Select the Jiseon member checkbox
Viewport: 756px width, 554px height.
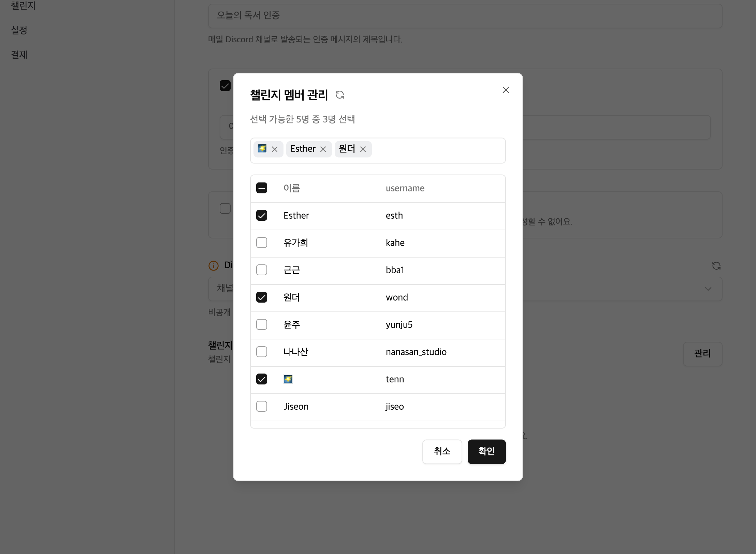tap(262, 406)
